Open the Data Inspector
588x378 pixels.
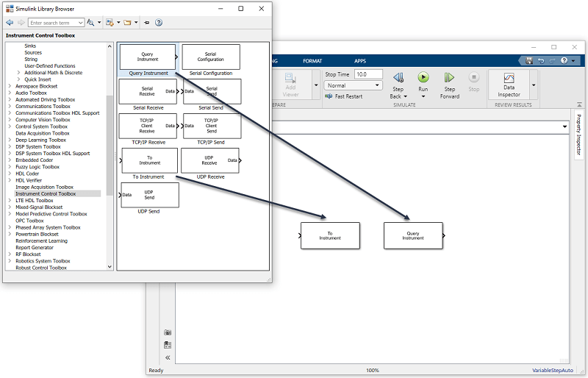(509, 85)
